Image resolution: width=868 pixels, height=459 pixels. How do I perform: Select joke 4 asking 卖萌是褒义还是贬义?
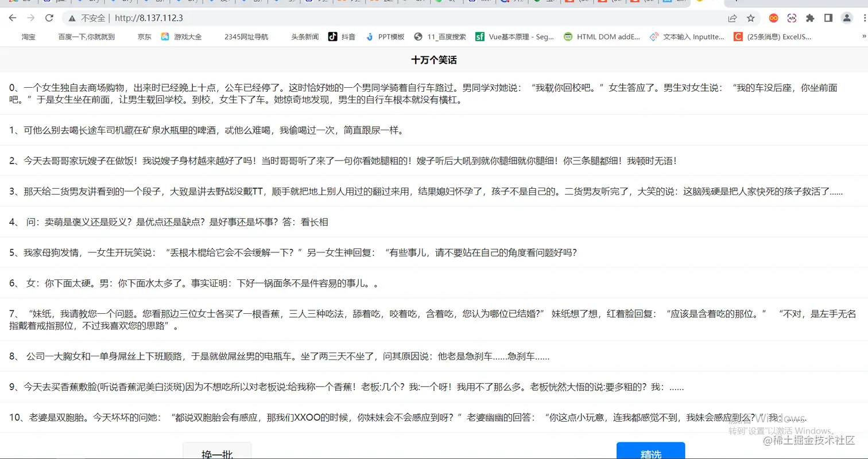(434, 221)
